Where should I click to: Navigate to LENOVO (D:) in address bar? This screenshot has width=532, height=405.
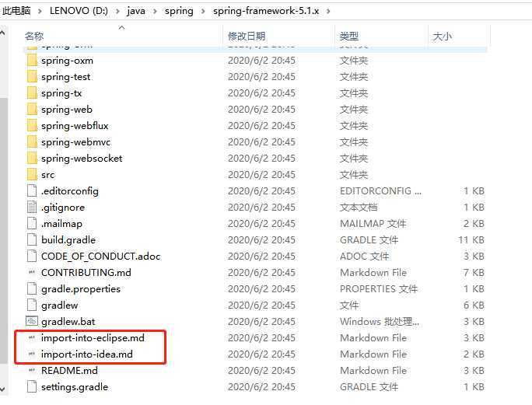pyautogui.click(x=79, y=11)
